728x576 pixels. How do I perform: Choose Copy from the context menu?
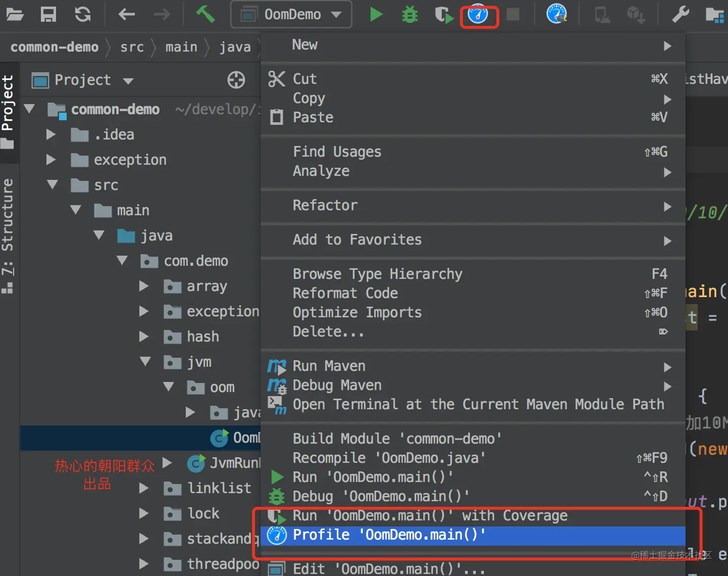[x=473, y=98]
